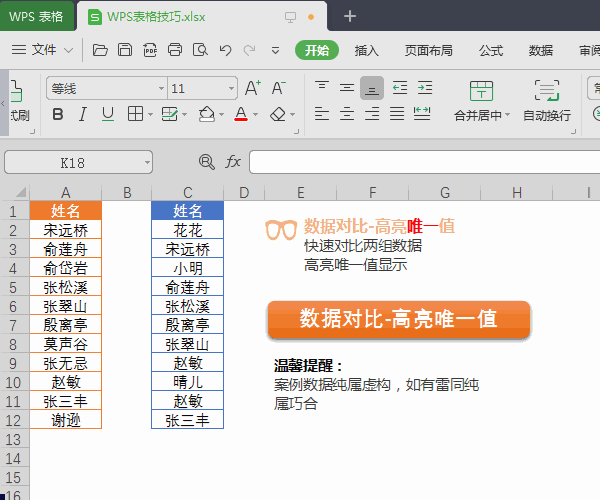Click the Save icon
Viewport: 600px width, 500px height.
(125, 50)
